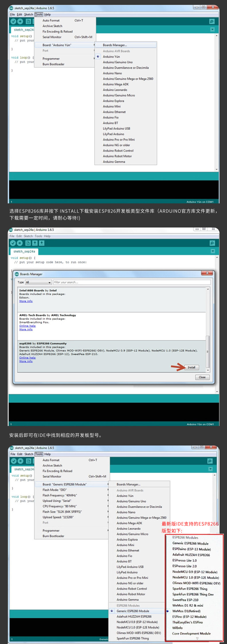
Task: Open Help menu in the Boards Manager window
Action: tap(47, 236)
